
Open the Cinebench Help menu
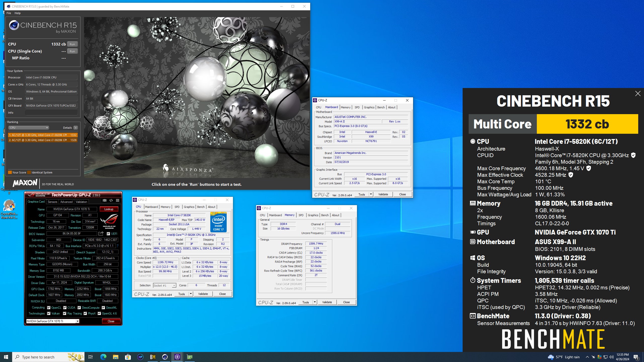[17, 13]
